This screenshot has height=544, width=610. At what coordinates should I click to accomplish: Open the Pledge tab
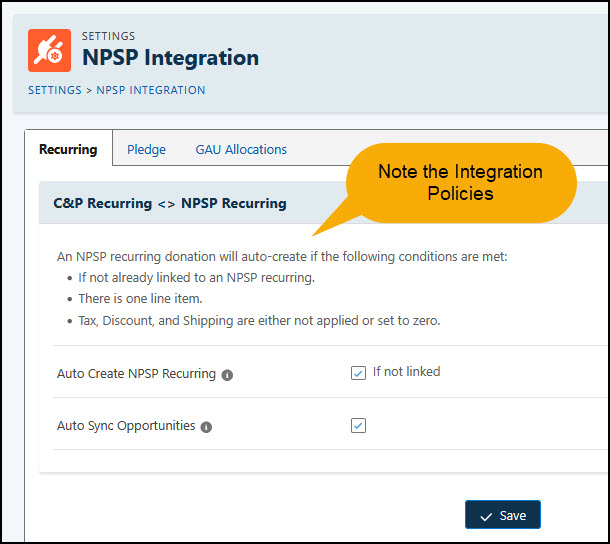tap(146, 150)
